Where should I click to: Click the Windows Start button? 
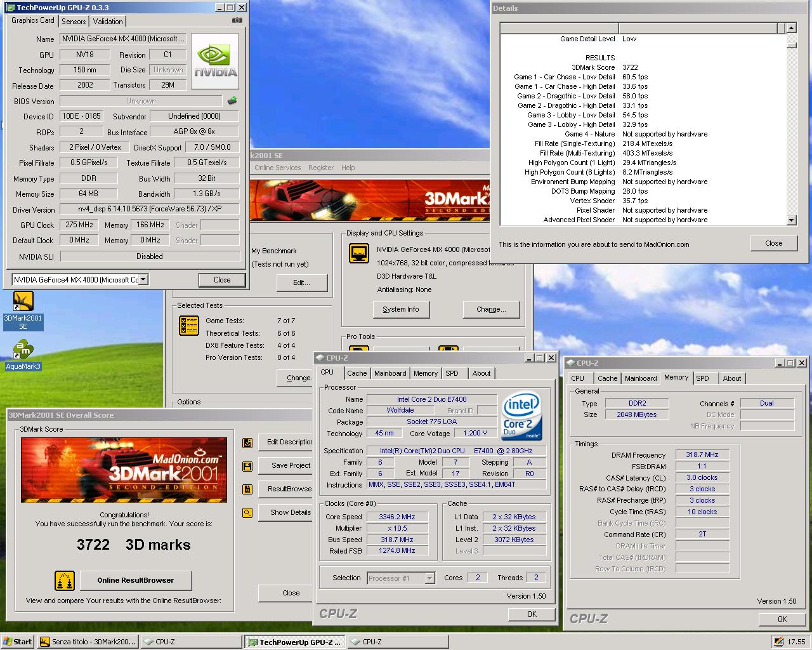[x=18, y=642]
